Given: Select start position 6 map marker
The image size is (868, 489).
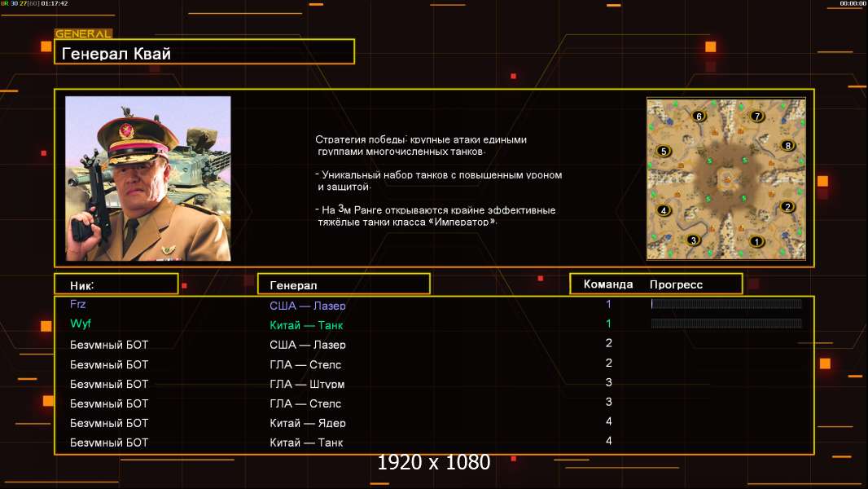Looking at the screenshot, I should [x=698, y=117].
